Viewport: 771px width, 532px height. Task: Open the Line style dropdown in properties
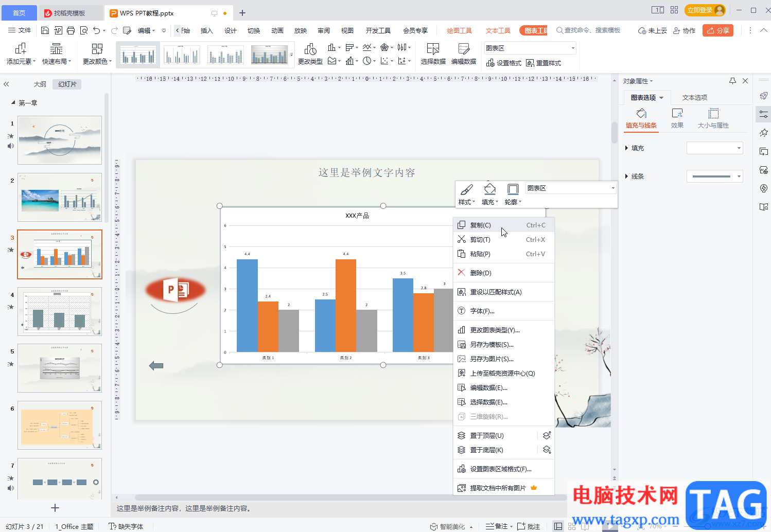pyautogui.click(x=715, y=176)
